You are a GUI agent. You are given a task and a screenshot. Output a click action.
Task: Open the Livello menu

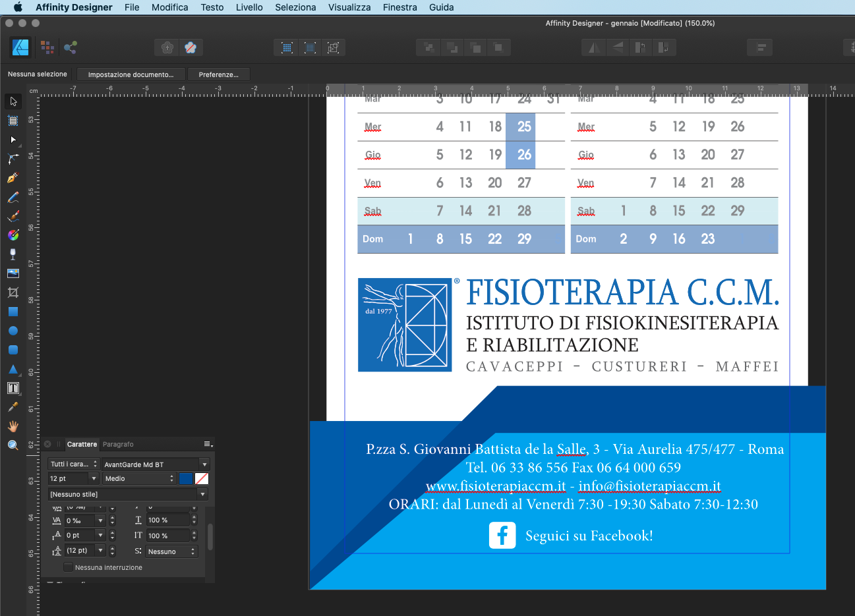pyautogui.click(x=249, y=7)
